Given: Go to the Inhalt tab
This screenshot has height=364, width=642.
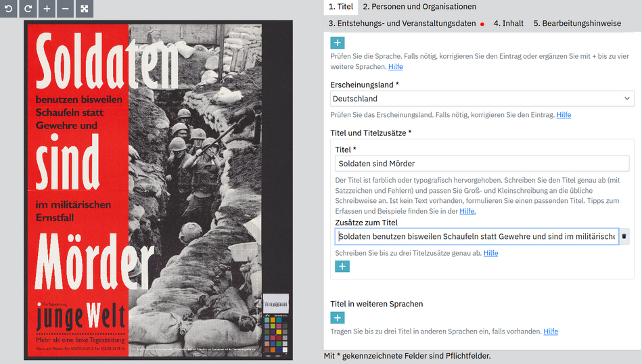Looking at the screenshot, I should click(509, 23).
